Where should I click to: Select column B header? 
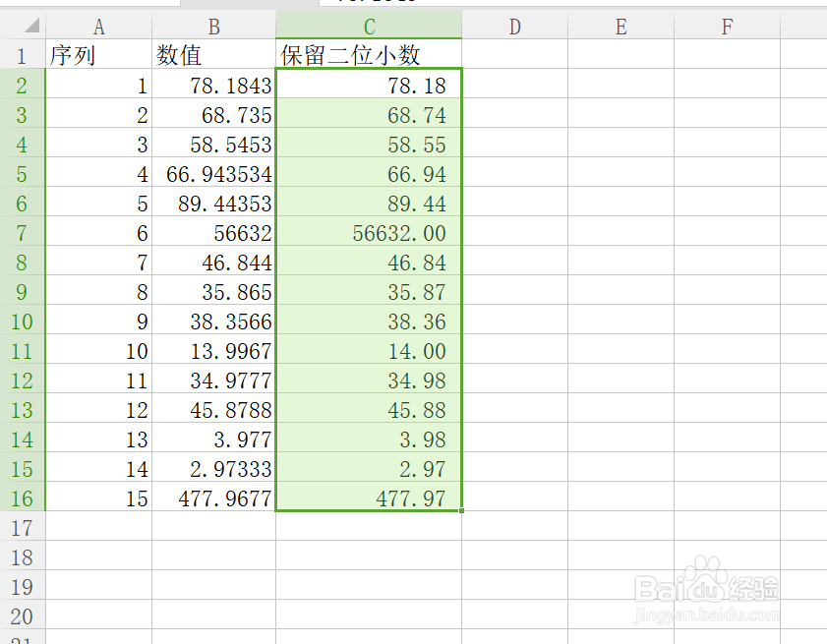[213, 26]
